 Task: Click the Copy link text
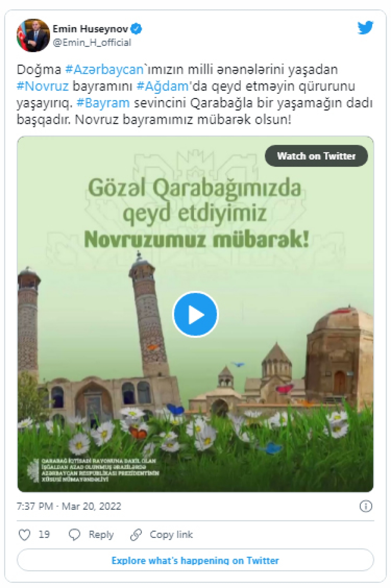(x=171, y=534)
